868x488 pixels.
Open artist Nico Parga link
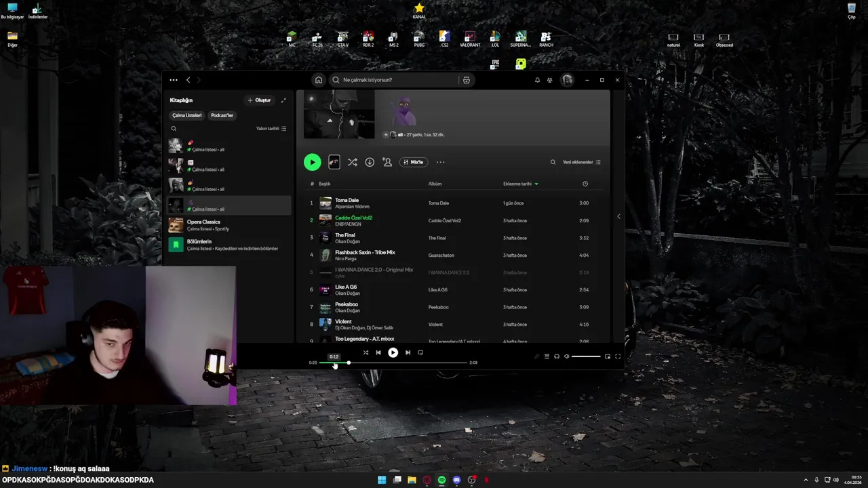[345, 259]
